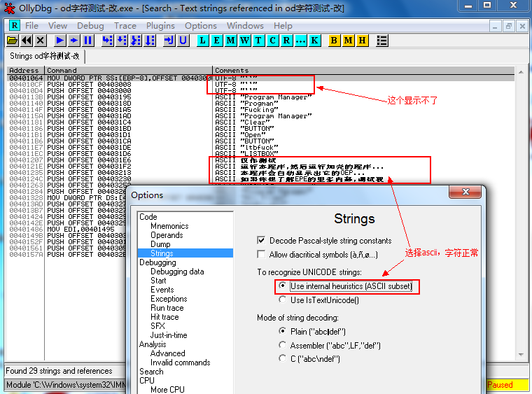The height and width of the screenshot is (394, 532).
Task: Click the Command column header
Action: [128, 71]
